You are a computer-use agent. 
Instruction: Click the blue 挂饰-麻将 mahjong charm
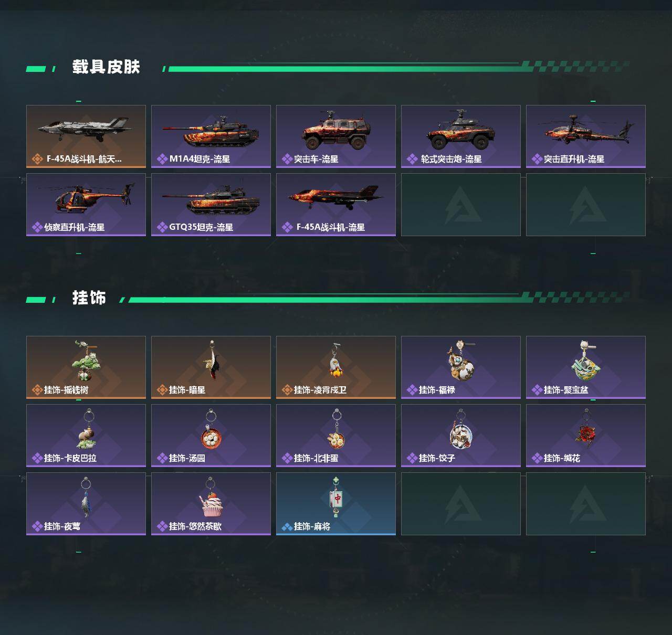[x=336, y=504]
